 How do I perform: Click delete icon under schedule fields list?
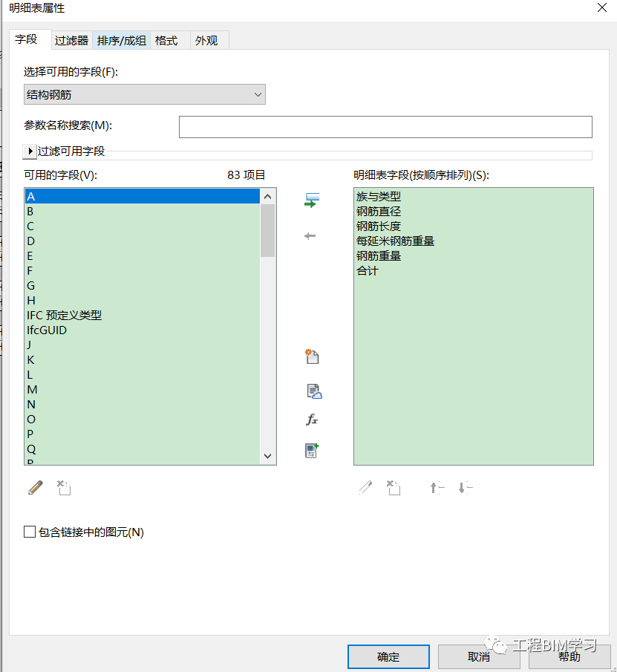(x=394, y=488)
